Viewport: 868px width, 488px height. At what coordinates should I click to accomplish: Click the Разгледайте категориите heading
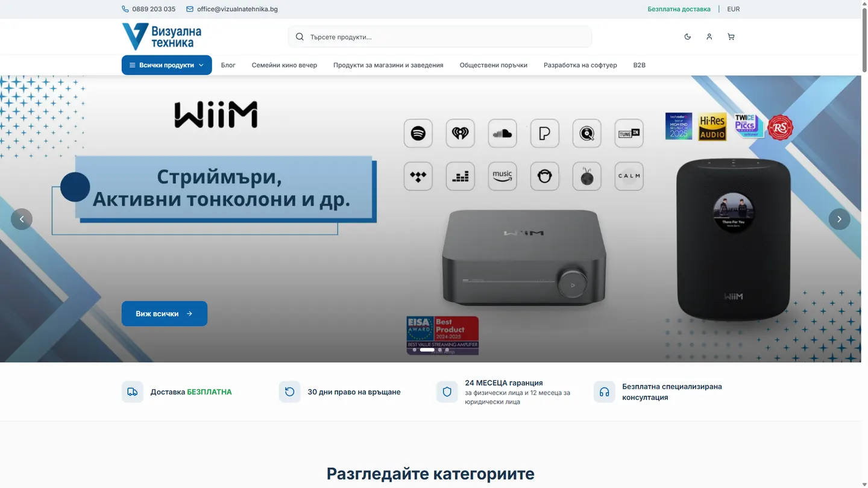[430, 474]
